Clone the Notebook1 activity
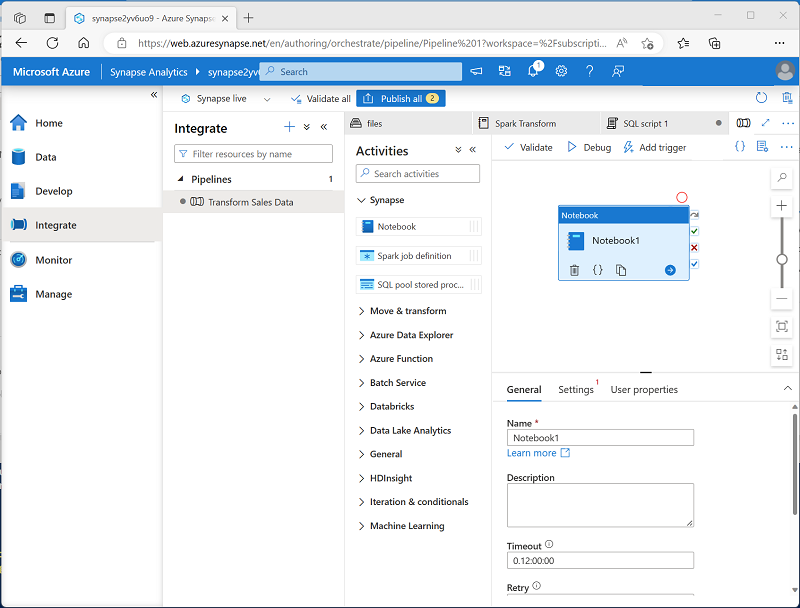Image resolution: width=800 pixels, height=608 pixels. (x=621, y=270)
